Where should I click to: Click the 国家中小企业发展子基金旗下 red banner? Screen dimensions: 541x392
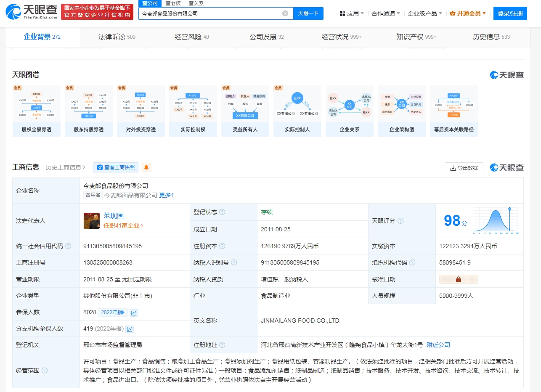[x=97, y=12]
